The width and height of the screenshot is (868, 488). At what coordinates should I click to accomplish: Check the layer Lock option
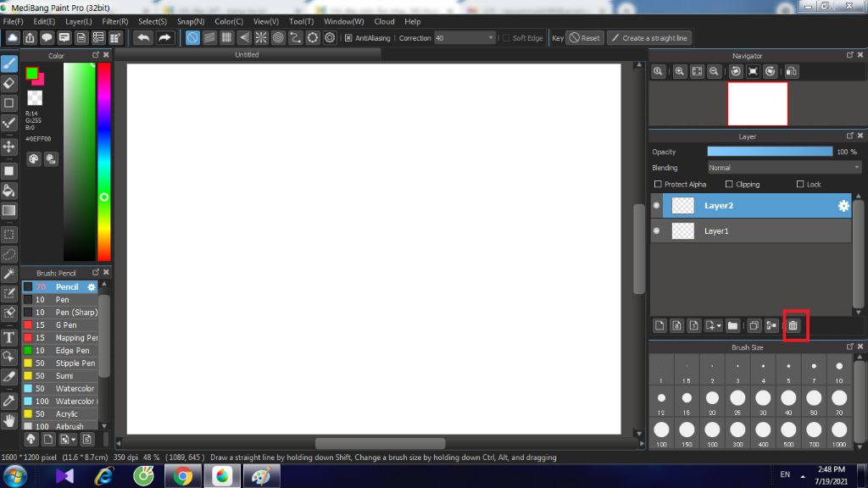pyautogui.click(x=800, y=184)
